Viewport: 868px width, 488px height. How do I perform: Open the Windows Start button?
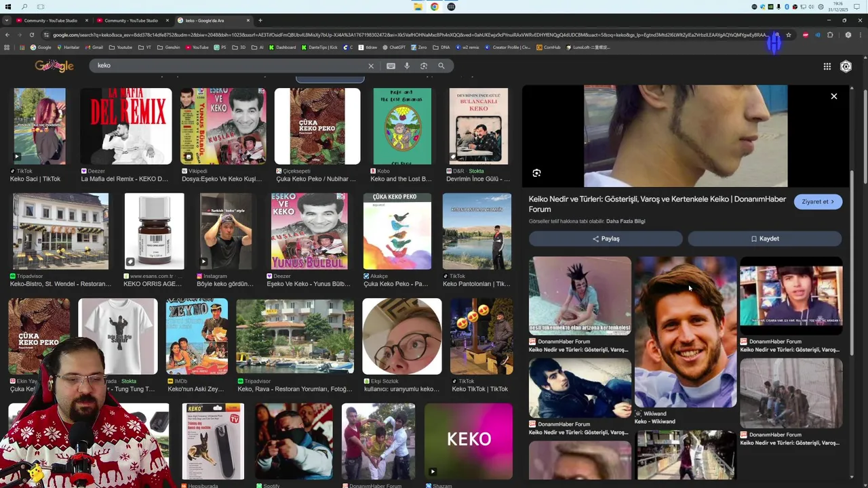[7, 7]
